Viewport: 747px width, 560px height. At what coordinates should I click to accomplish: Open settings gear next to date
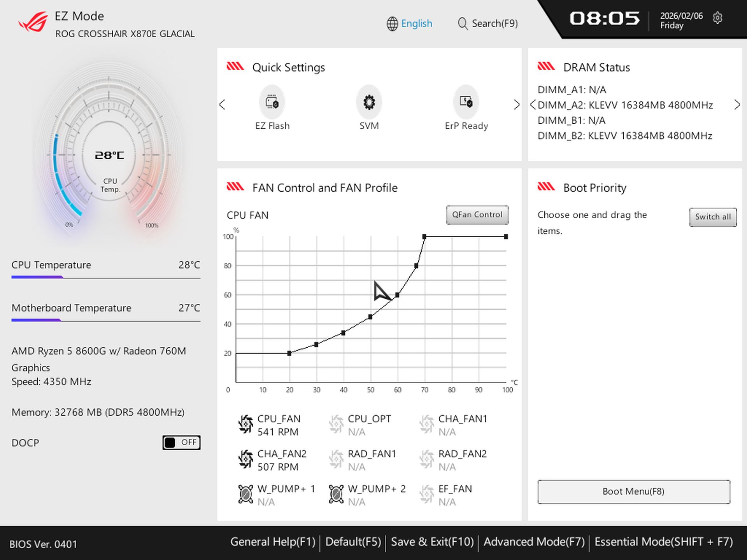(x=717, y=18)
